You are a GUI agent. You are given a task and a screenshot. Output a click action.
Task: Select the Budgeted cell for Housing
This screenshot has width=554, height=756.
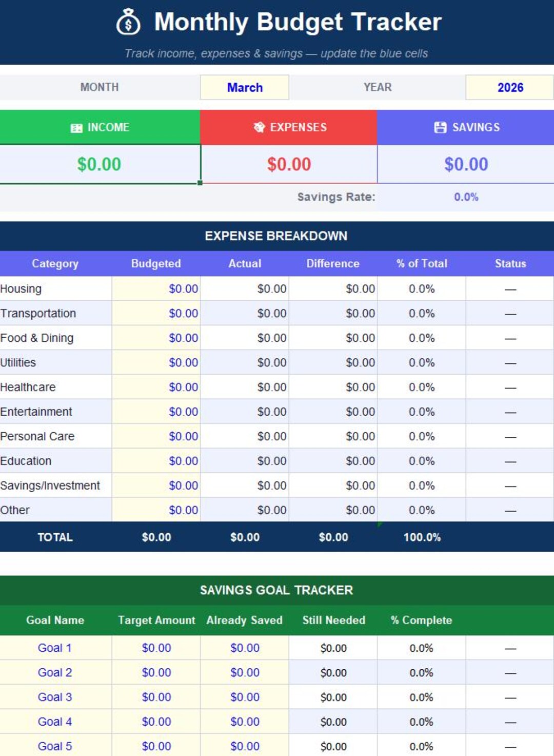[x=156, y=289]
